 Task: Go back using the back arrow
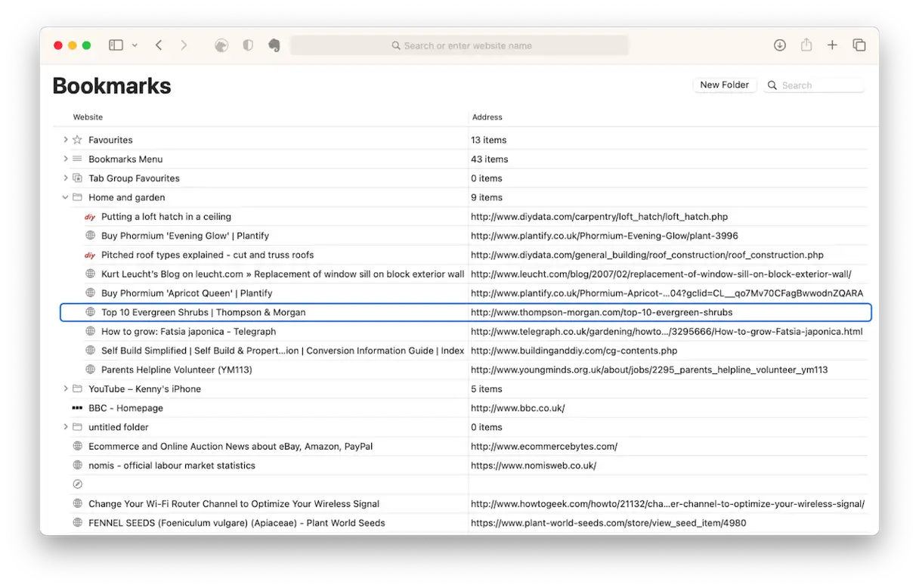coord(159,45)
